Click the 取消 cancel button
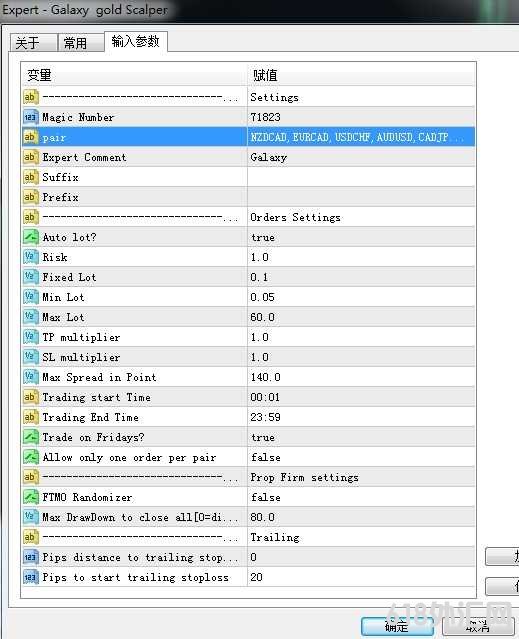Screen dimensions: 519x639 [x=478, y=626]
